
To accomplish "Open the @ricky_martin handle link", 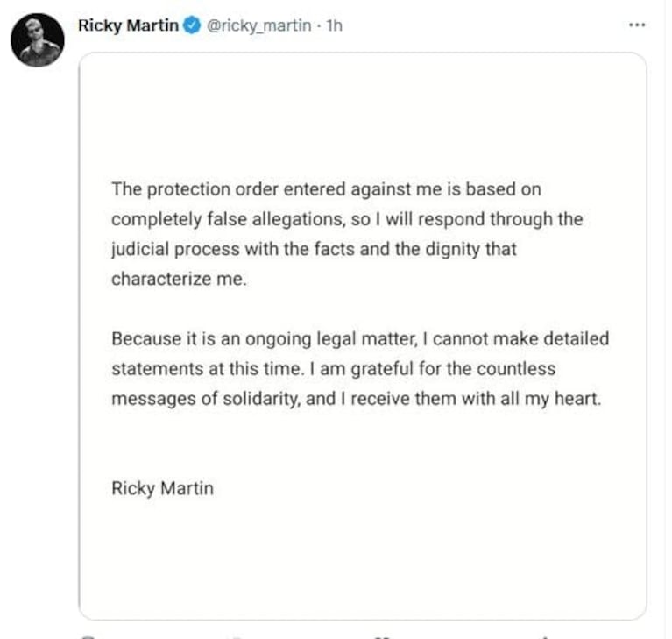I will tap(258, 26).
